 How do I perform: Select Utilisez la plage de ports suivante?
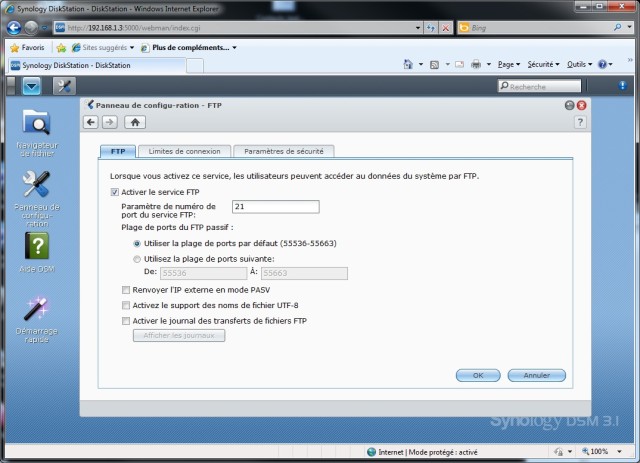click(137, 258)
